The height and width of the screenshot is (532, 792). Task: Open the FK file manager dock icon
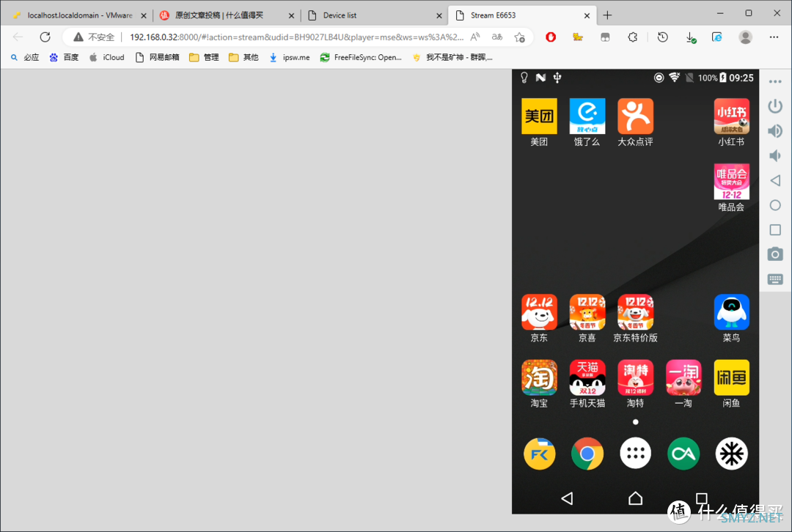tap(539, 454)
